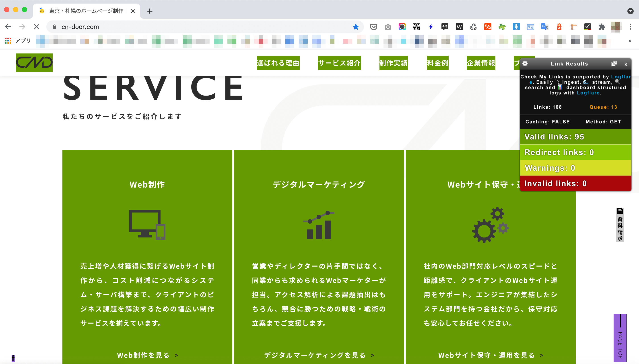Screen dimensions: 639x364
Task: Open the サービス紹介 menu item
Action: click(339, 63)
